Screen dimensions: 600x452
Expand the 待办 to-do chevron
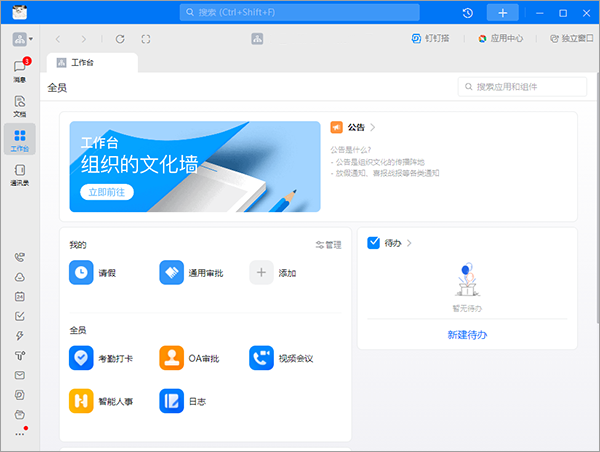pyautogui.click(x=409, y=243)
